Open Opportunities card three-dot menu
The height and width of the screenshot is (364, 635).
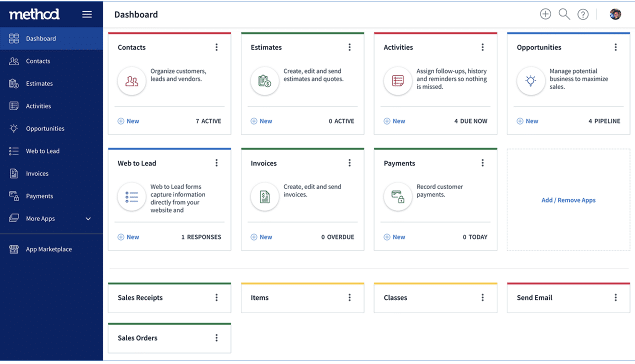pyautogui.click(x=616, y=47)
